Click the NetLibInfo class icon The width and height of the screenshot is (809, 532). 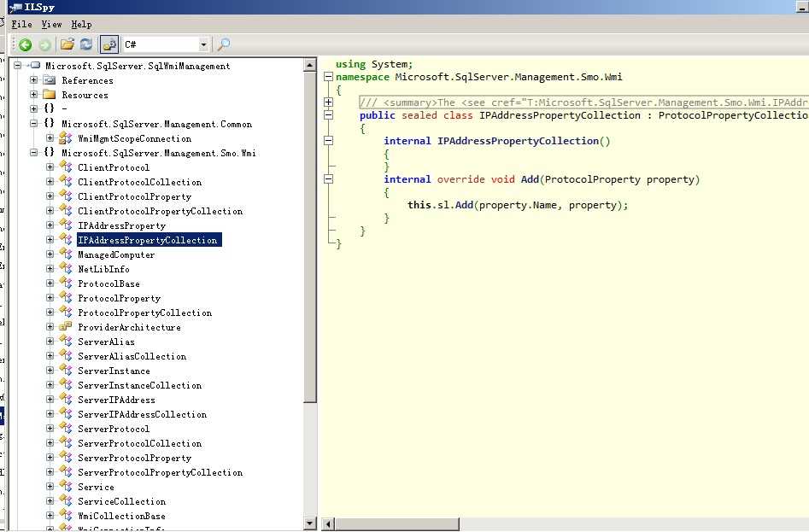tap(66, 269)
